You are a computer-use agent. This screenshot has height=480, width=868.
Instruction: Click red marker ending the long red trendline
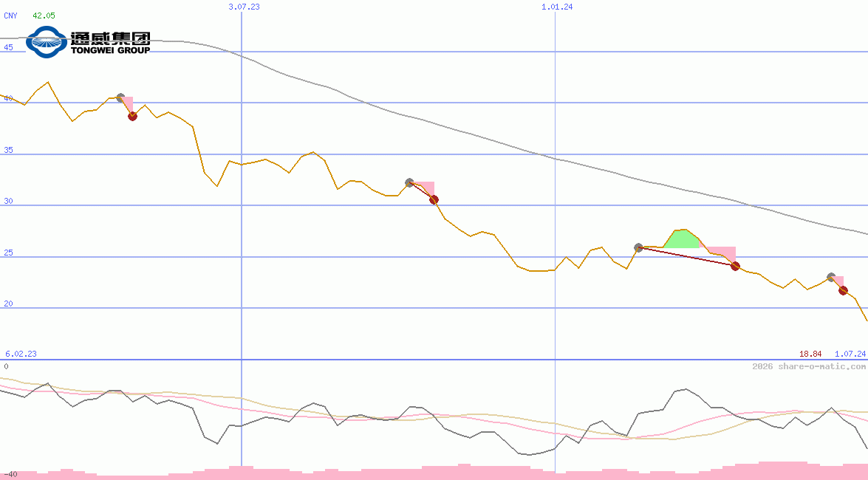735,266
